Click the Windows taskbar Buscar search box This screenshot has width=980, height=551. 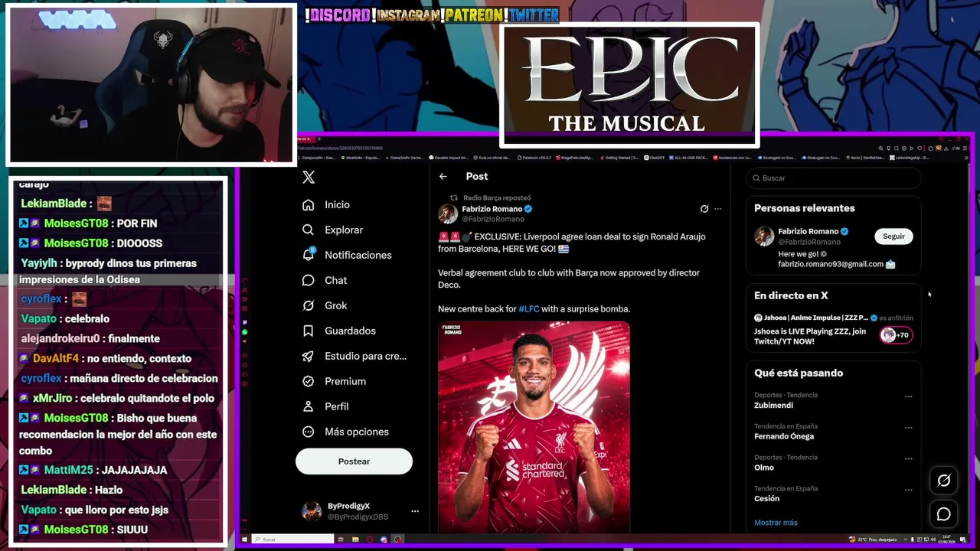tap(293, 540)
